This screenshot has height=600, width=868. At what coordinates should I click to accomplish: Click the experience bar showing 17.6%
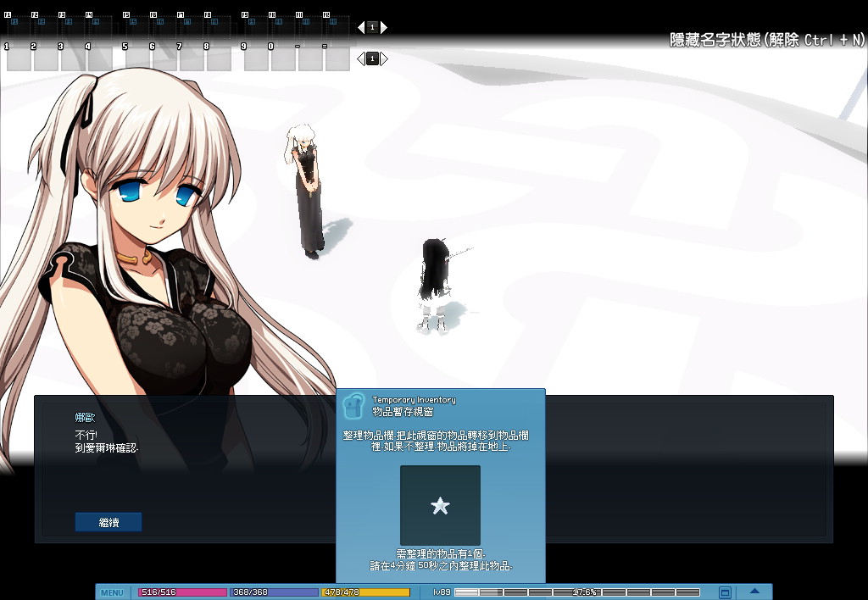pos(576,592)
